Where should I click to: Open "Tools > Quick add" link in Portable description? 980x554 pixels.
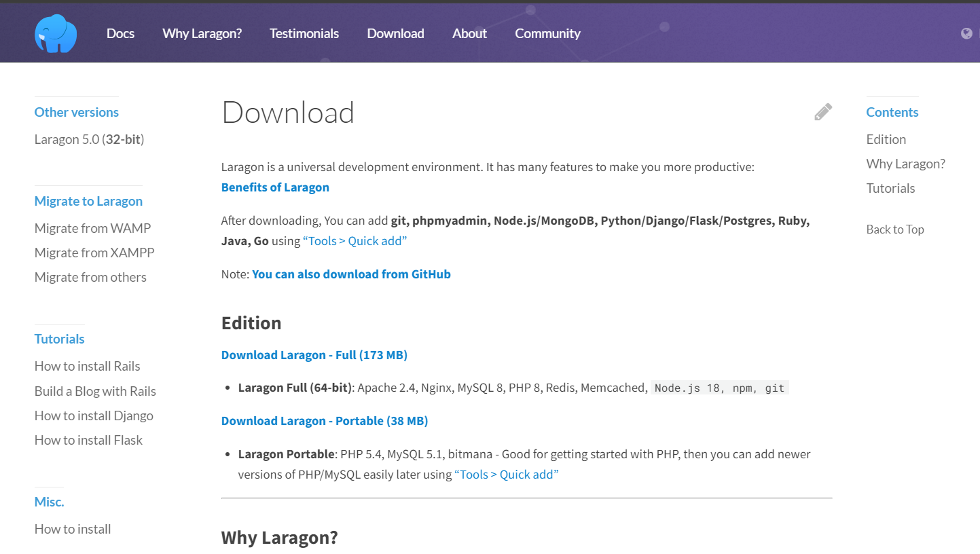pyautogui.click(x=506, y=475)
